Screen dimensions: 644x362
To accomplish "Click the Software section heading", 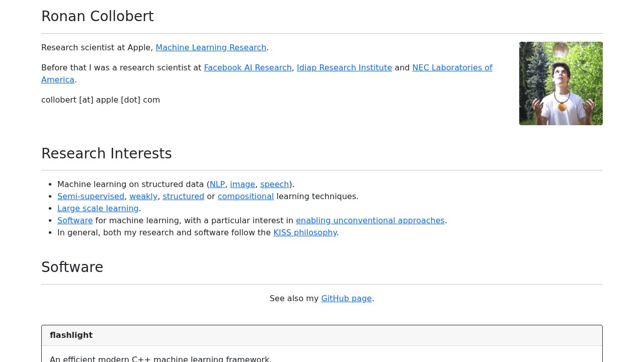I will [72, 267].
